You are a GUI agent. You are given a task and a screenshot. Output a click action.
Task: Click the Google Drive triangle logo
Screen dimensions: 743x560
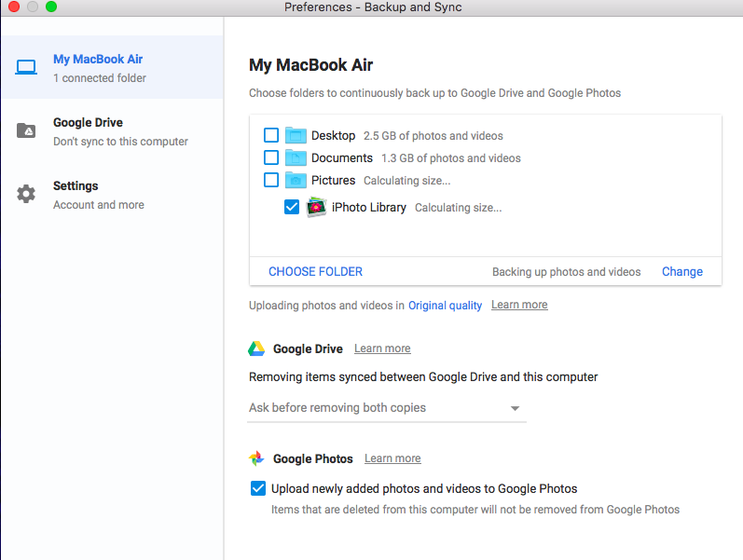click(x=256, y=348)
